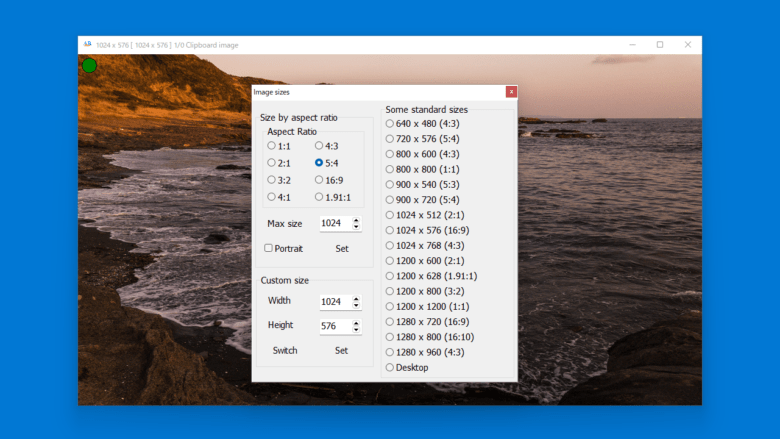
Task: Minimize the Clipboard image window
Action: coord(632,45)
